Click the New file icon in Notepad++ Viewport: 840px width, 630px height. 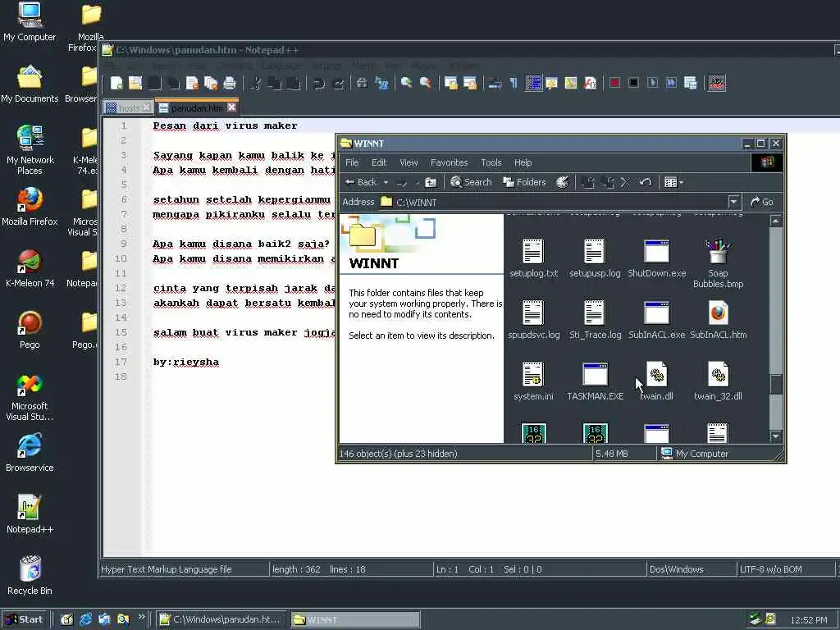(116, 83)
